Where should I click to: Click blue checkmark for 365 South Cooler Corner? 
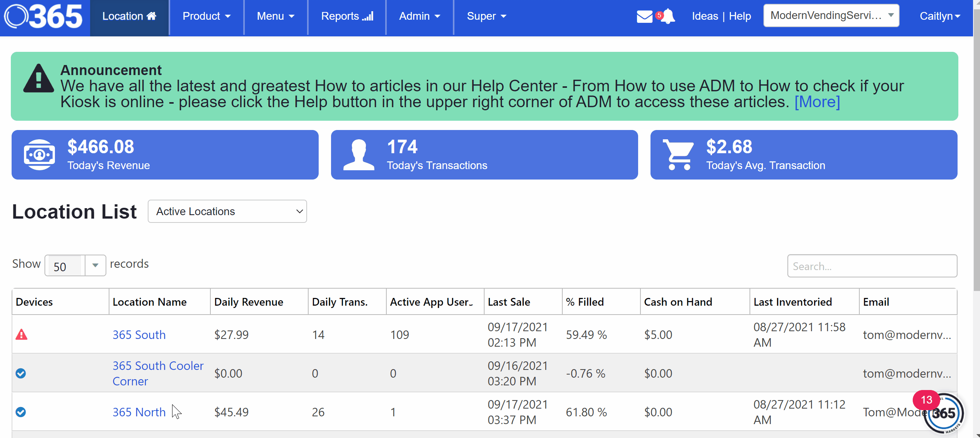click(21, 373)
